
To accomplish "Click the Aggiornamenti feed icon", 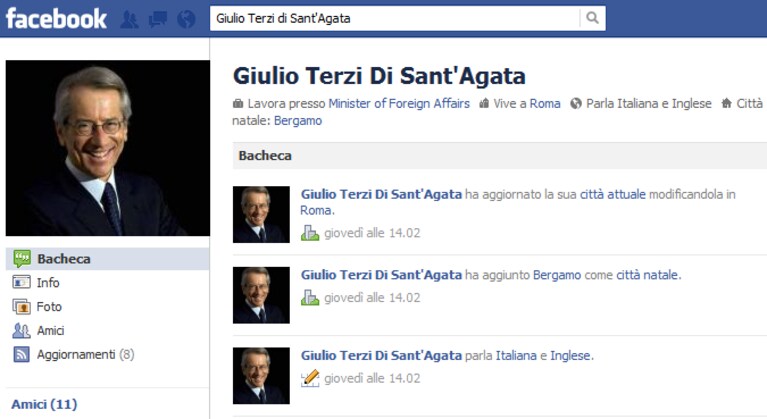I will tap(21, 354).
